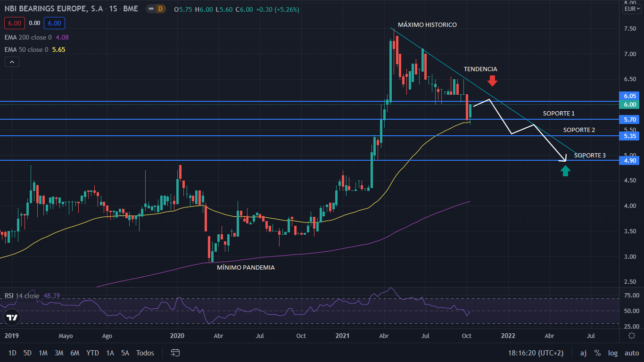Click the blue 6.00 buy price box
Image resolution: width=644 pixels, height=362 pixels.
point(54,23)
